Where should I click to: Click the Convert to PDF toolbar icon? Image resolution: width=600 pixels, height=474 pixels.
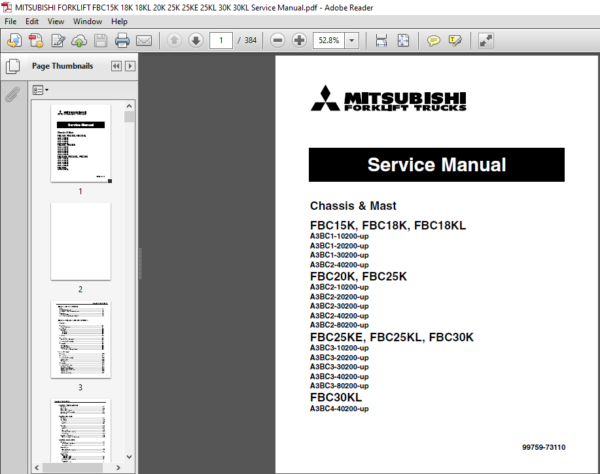(36, 41)
